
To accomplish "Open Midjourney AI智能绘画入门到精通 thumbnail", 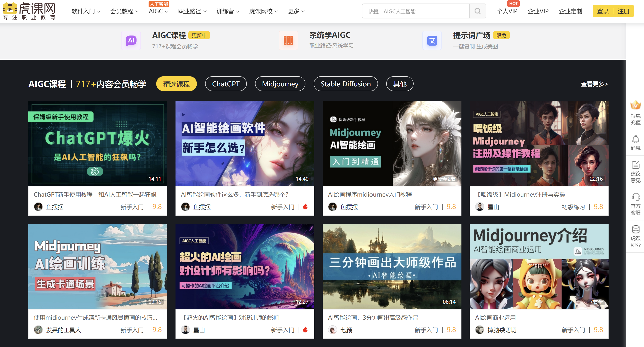I will point(392,143).
